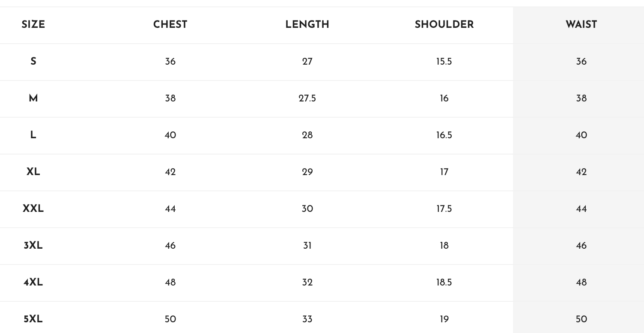Select the M size row label
This screenshot has width=644, height=333.
click(x=33, y=98)
